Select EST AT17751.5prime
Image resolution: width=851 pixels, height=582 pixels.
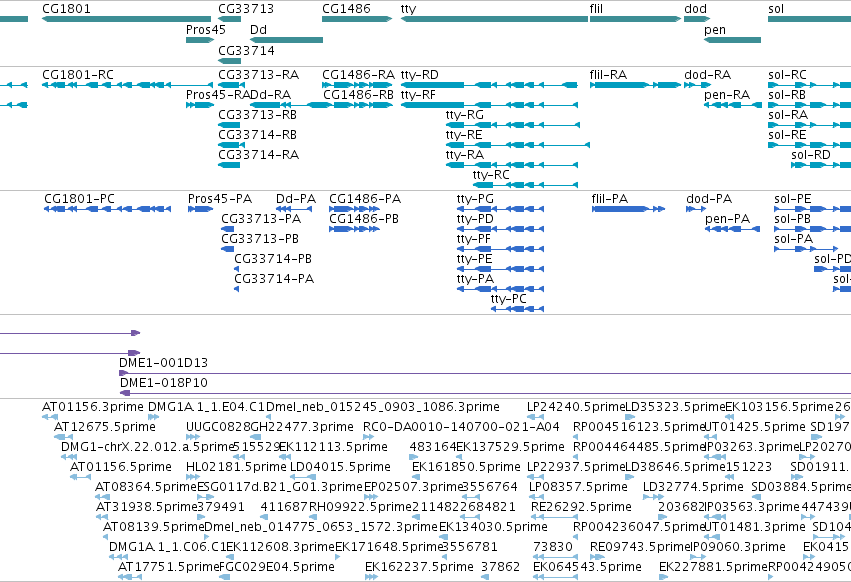click(x=130, y=577)
